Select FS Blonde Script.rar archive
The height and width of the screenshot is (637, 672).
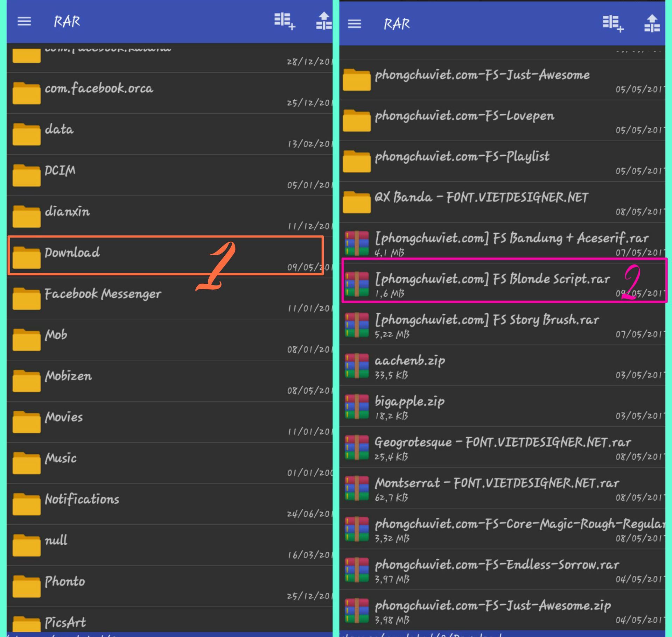[x=492, y=279]
